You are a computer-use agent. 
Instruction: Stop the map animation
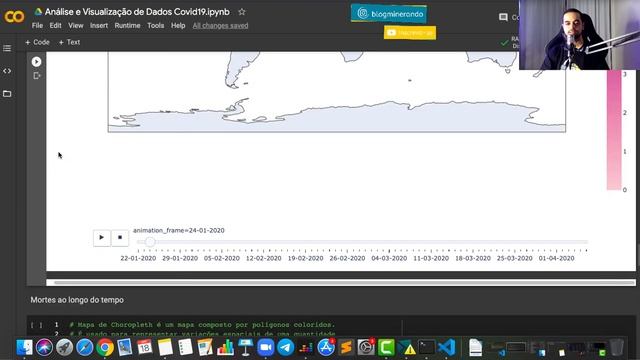coord(120,238)
